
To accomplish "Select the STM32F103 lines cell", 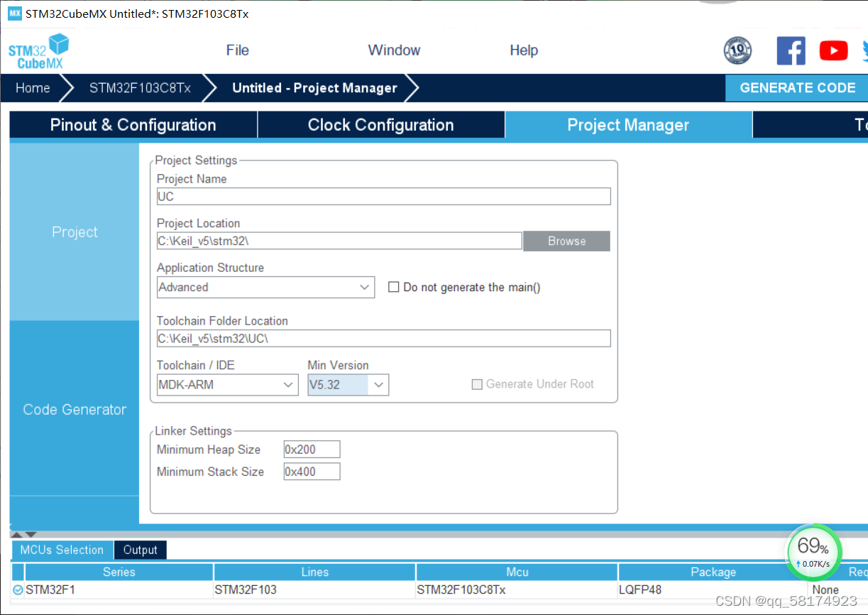I will [x=314, y=589].
